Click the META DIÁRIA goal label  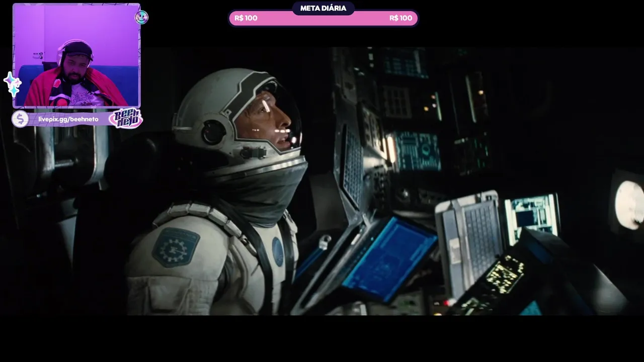coord(323,8)
